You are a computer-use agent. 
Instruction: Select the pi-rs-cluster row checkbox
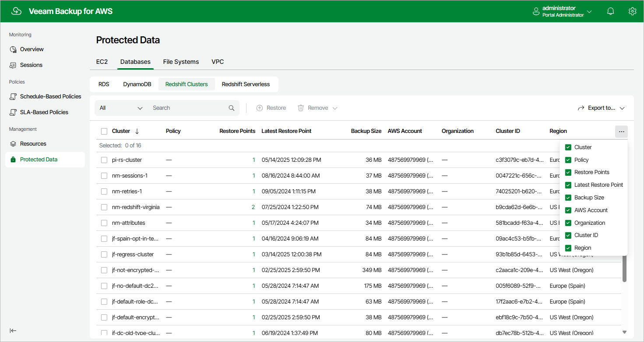point(104,160)
